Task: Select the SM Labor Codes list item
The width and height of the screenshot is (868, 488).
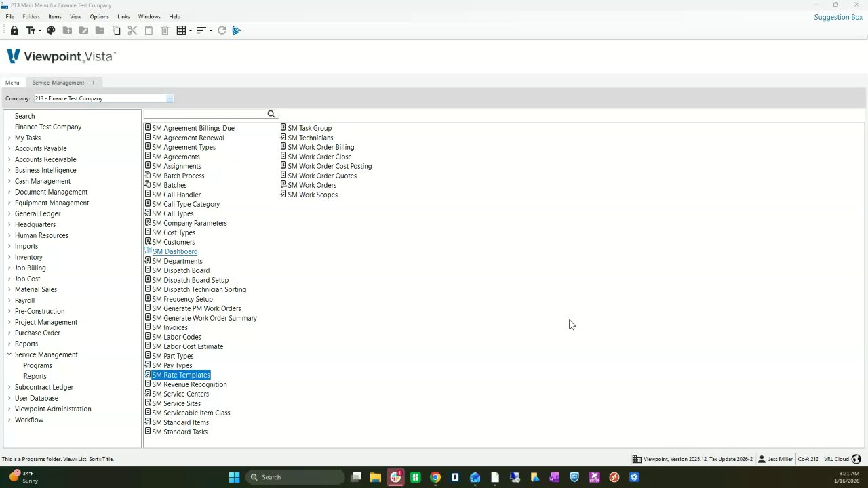Action: pyautogui.click(x=176, y=337)
